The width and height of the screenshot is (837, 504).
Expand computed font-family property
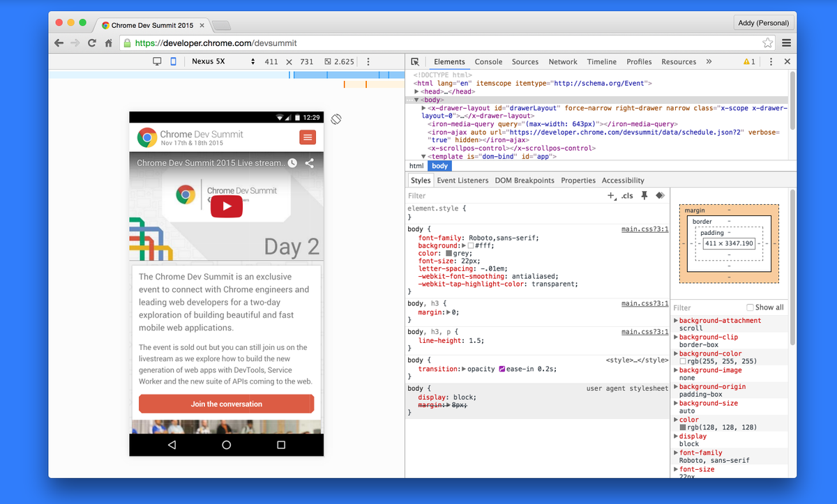point(675,452)
